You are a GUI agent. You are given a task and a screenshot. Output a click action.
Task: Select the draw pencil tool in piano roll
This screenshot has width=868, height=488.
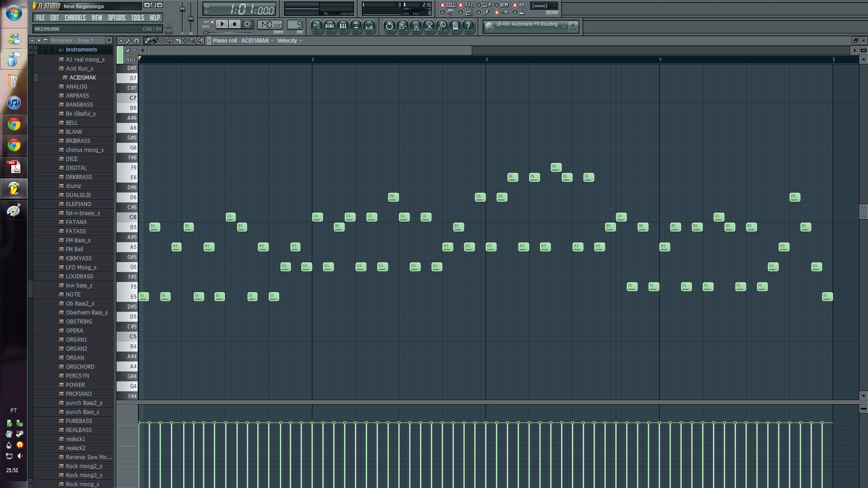click(x=147, y=41)
